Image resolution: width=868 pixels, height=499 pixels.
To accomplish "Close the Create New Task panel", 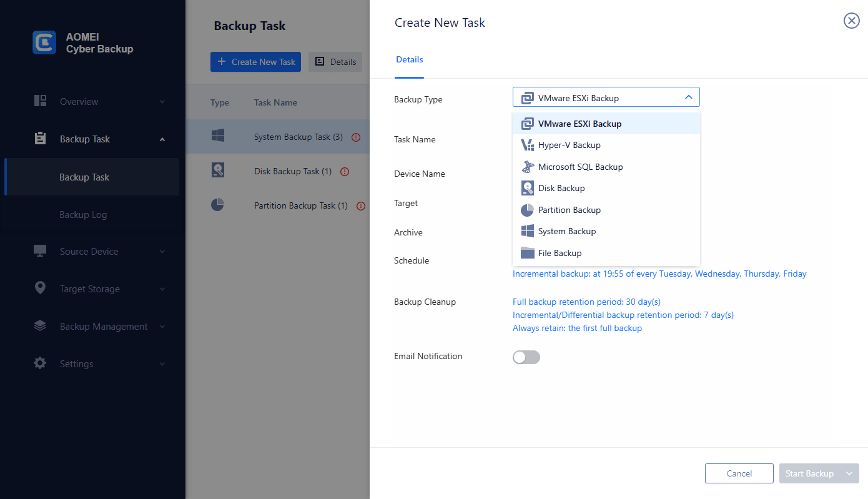I will coord(851,21).
